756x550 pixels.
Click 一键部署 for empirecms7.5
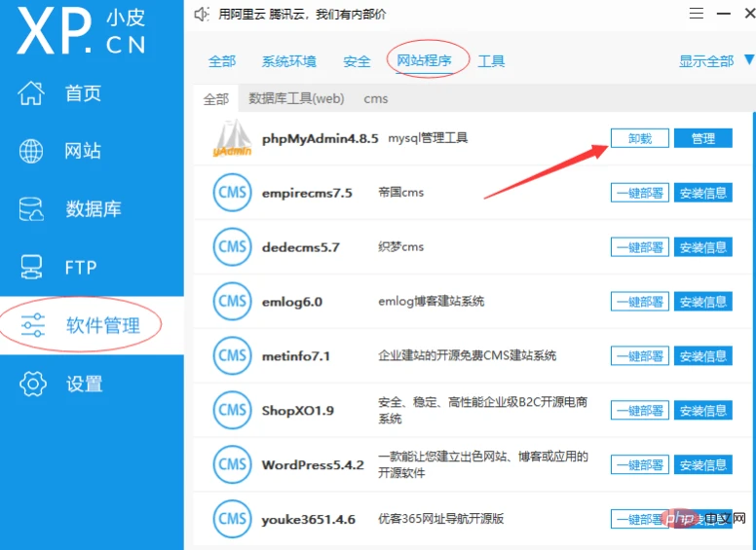[640, 193]
